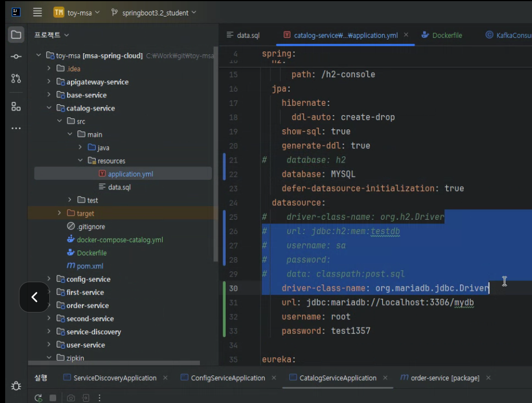Switch to the ConfigServiceApplication run tab
532x403 pixels.
coord(227,378)
